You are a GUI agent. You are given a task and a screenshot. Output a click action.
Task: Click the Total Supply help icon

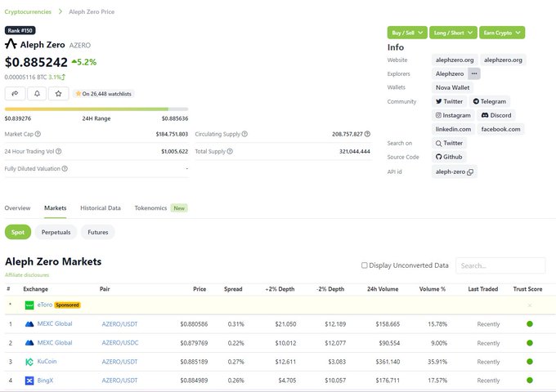230,151
